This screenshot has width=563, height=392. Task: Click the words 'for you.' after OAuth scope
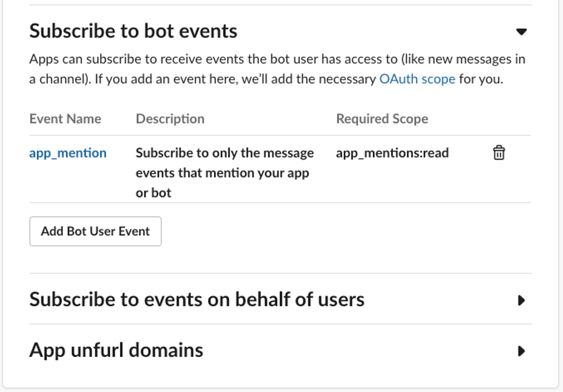481,79
